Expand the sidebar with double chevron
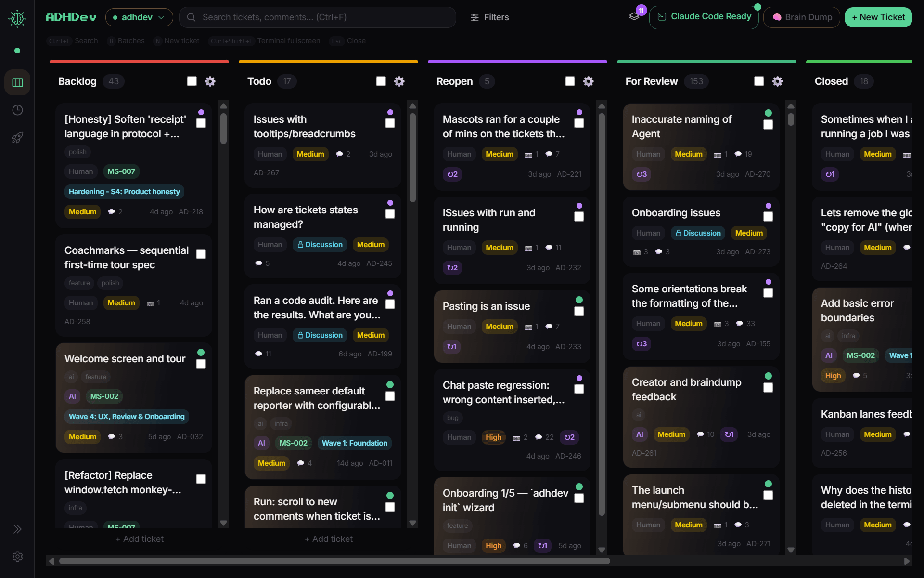 (17, 529)
